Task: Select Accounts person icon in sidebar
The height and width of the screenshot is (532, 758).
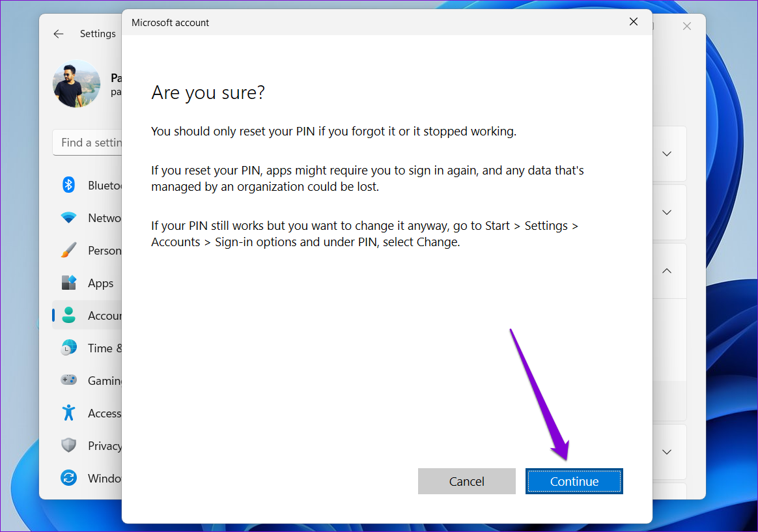Action: coord(68,316)
